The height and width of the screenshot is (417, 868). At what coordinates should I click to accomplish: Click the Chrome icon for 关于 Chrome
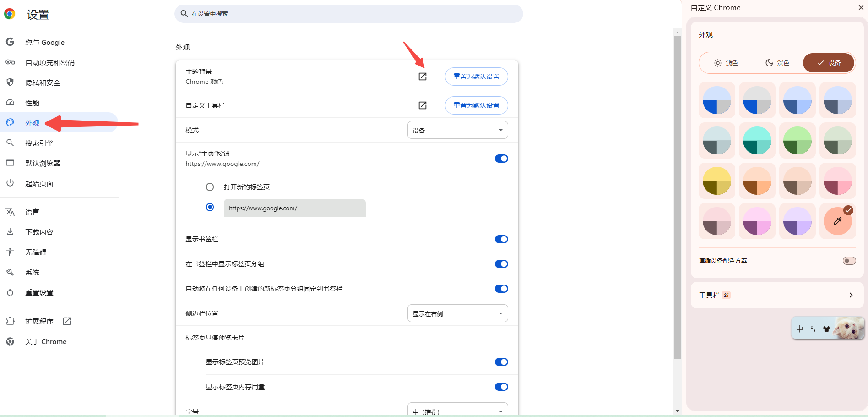pos(10,341)
